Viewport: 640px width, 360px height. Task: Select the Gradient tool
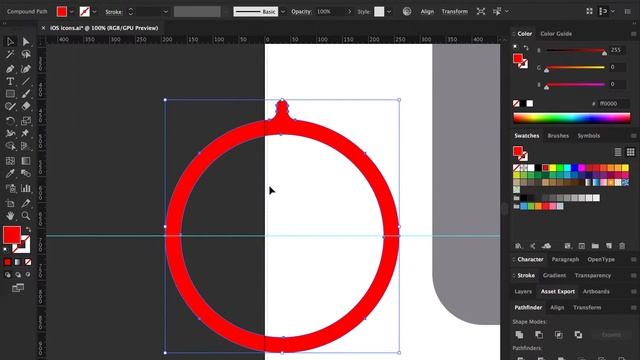[x=26, y=161]
